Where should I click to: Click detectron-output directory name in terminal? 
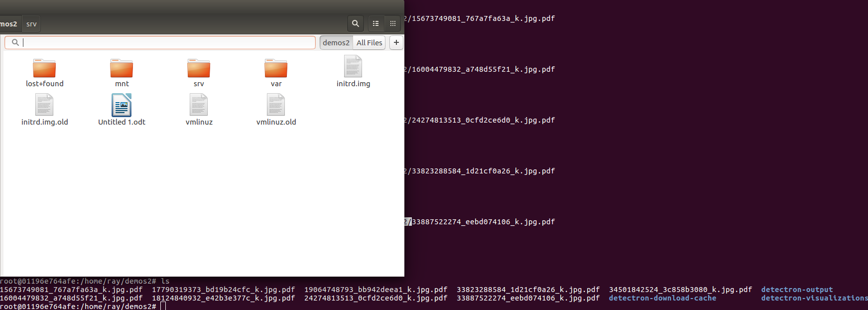click(797, 290)
